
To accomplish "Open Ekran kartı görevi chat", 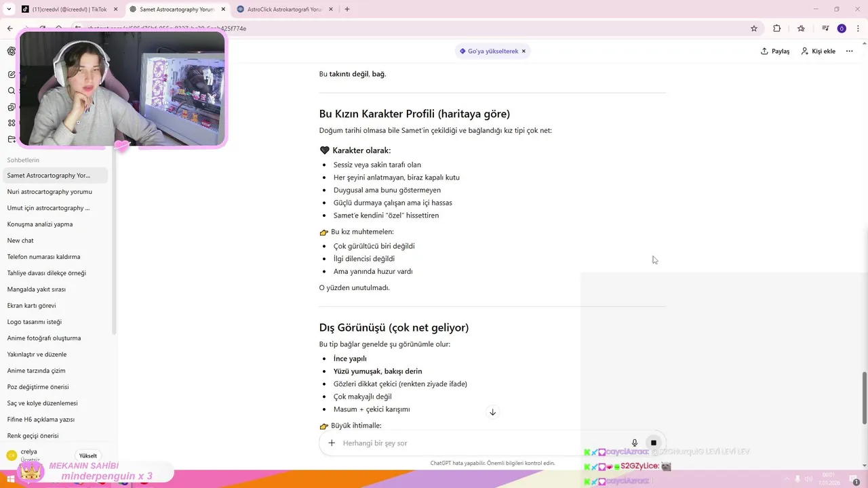I will point(54,306).
